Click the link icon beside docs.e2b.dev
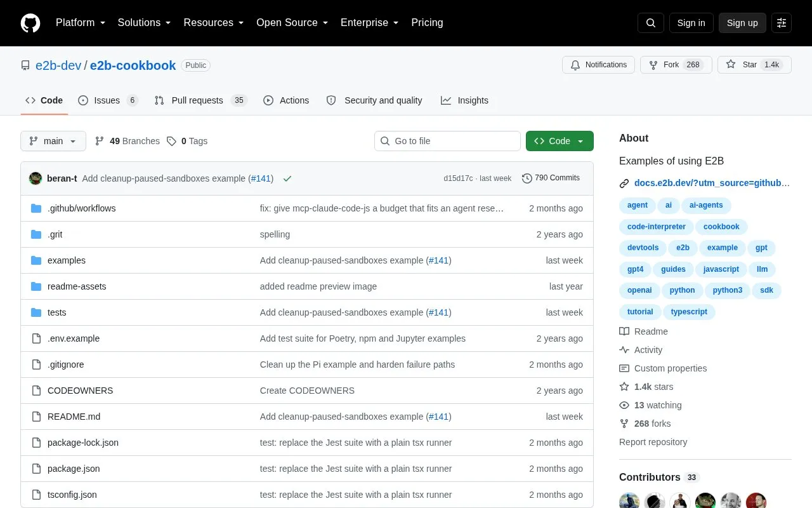The width and height of the screenshot is (812, 508). [x=624, y=184]
